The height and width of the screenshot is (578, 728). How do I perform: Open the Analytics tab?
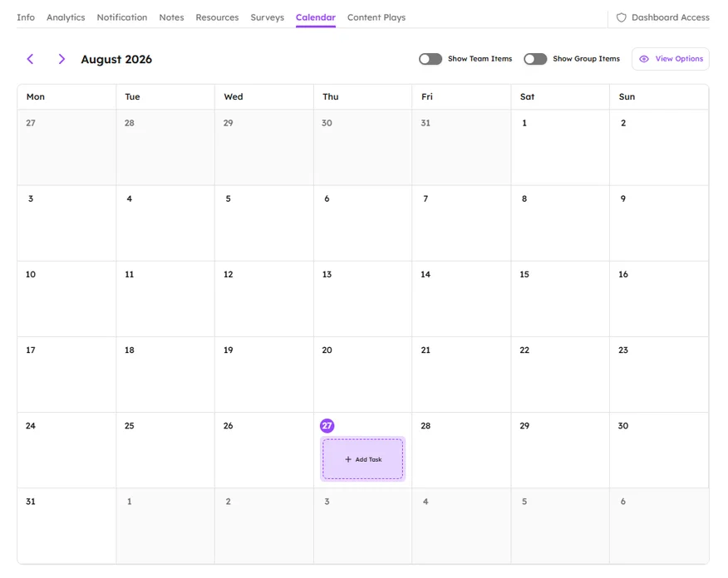(x=66, y=17)
